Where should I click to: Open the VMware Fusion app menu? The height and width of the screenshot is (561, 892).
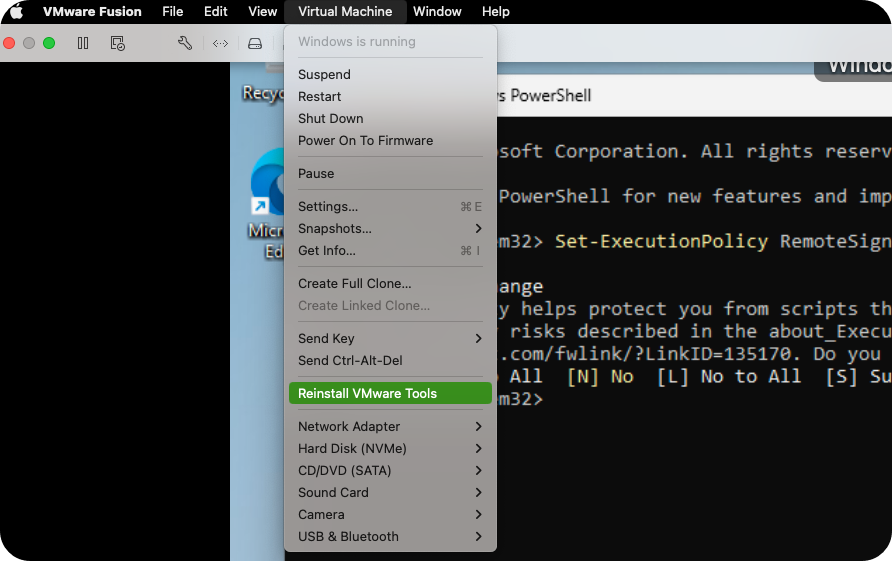pos(92,11)
